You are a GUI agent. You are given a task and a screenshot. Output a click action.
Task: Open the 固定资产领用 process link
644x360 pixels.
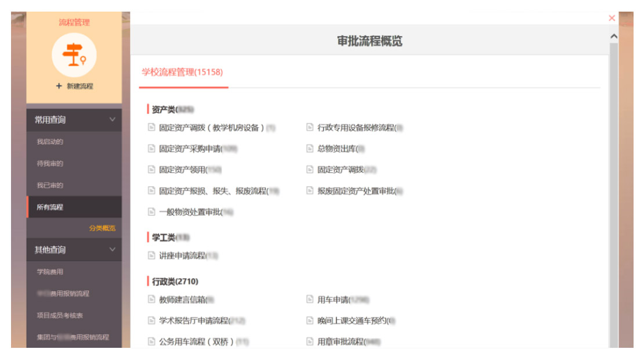pos(182,170)
